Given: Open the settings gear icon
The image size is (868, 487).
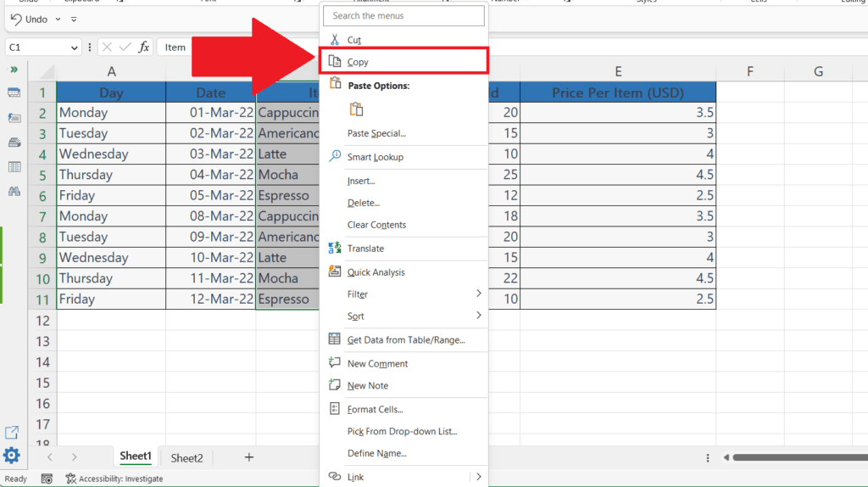Looking at the screenshot, I should (x=12, y=456).
